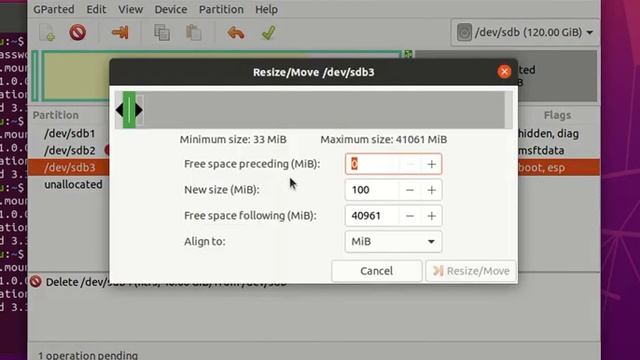
Task: Click the right arrow handle of the partition slider
Action: (x=139, y=110)
